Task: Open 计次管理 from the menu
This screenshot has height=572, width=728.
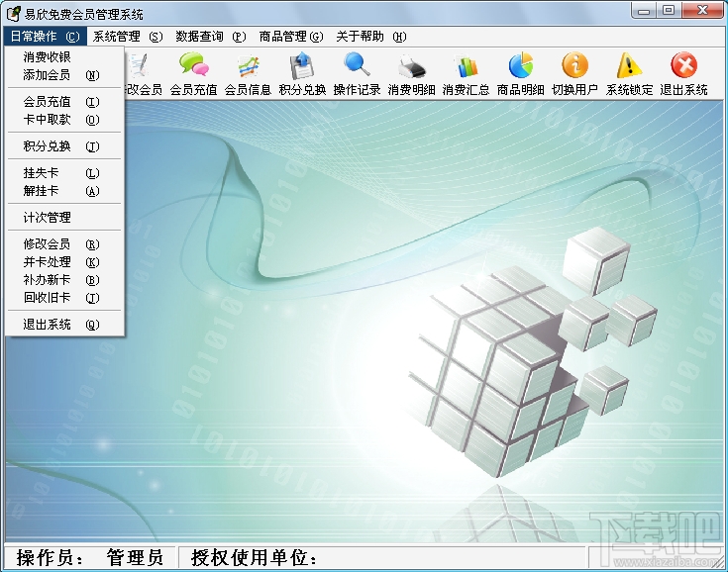Action: click(64, 217)
